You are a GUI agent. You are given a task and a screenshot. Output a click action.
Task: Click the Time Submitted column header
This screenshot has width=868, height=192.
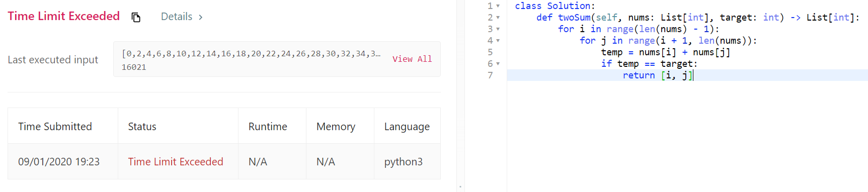click(x=55, y=127)
